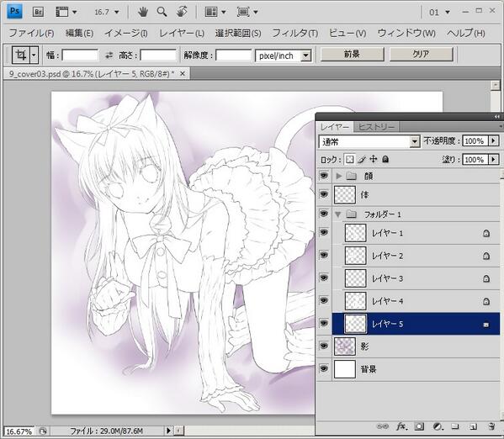Image resolution: width=504 pixels, height=439 pixels.
Task: Open the フィルタ(T) menu
Action: [x=295, y=33]
